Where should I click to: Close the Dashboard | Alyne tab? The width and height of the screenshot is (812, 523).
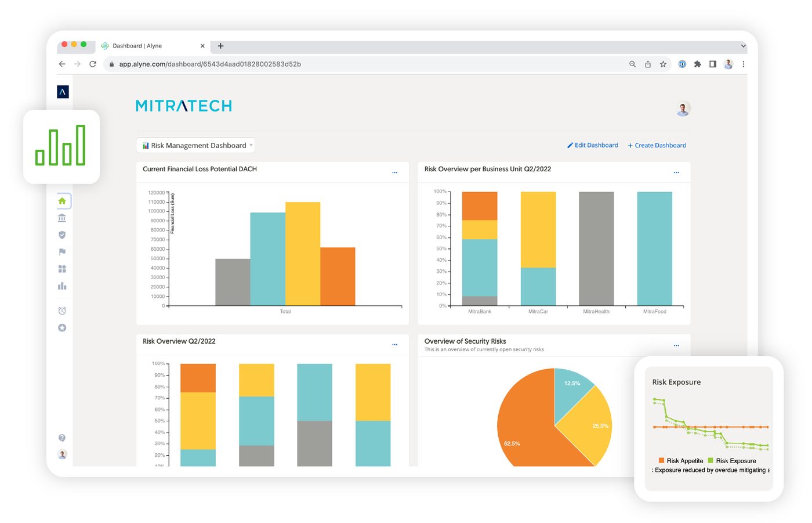coord(202,46)
